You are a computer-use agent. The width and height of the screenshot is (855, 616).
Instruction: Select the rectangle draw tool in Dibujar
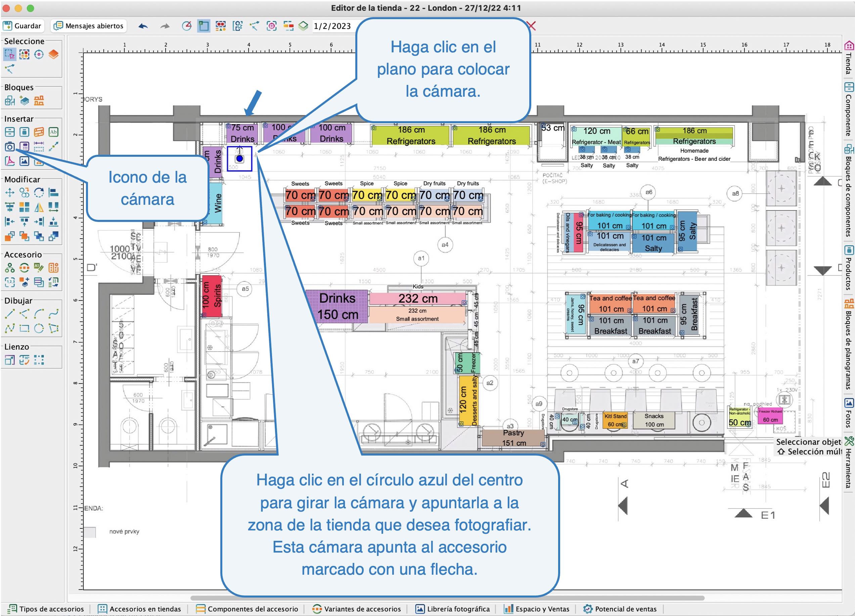(x=25, y=329)
